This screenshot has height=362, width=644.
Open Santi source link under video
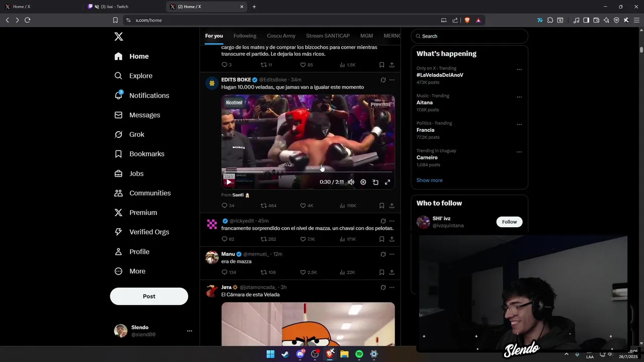(x=241, y=195)
